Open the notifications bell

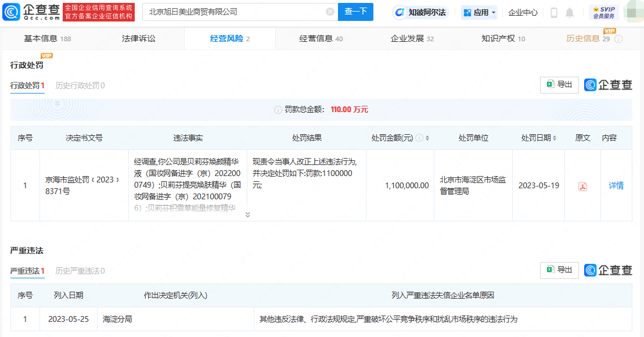(570, 12)
